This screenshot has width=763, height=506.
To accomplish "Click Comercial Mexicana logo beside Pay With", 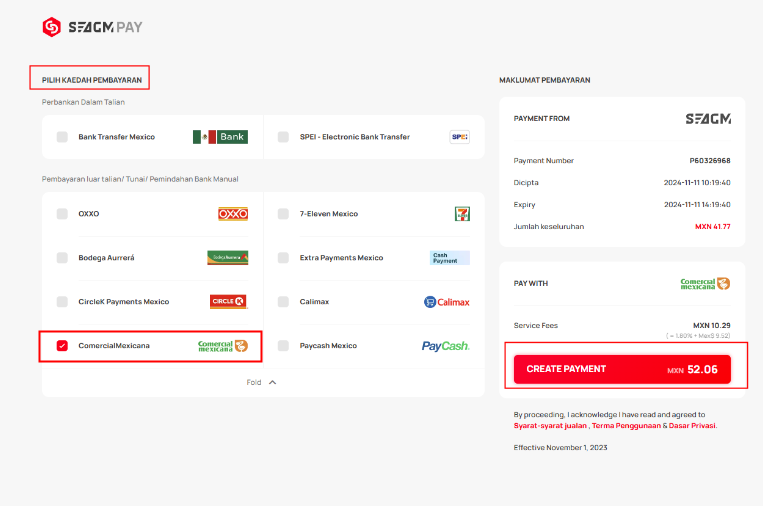I will 705,284.
